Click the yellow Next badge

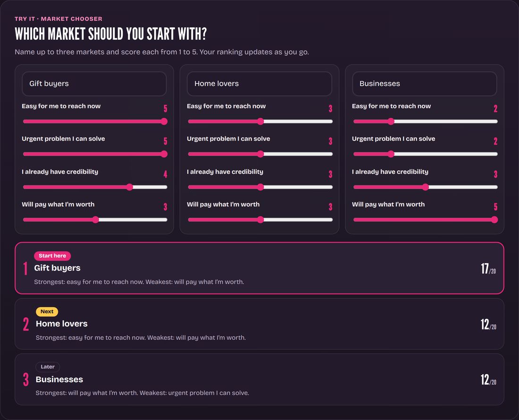(47, 312)
